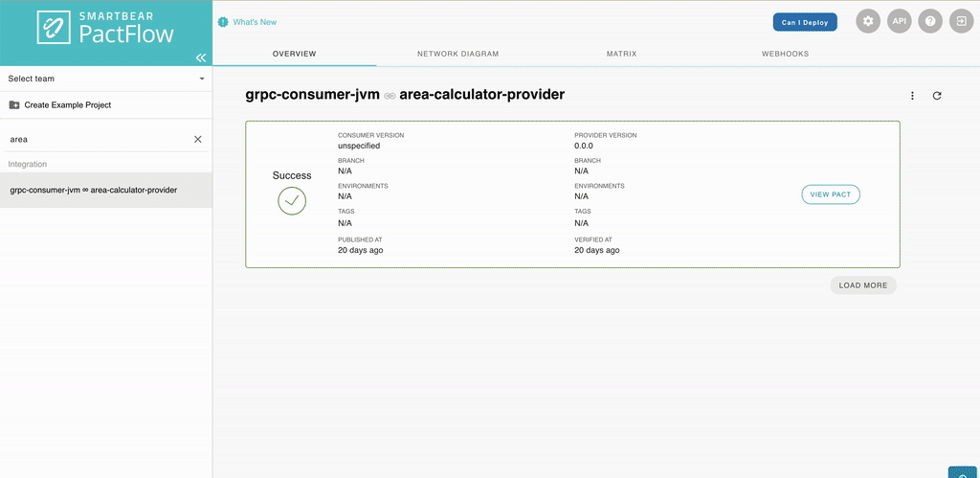Viewport: 980px width, 478px height.
Task: Open the three-dot more options menu
Action: point(912,96)
